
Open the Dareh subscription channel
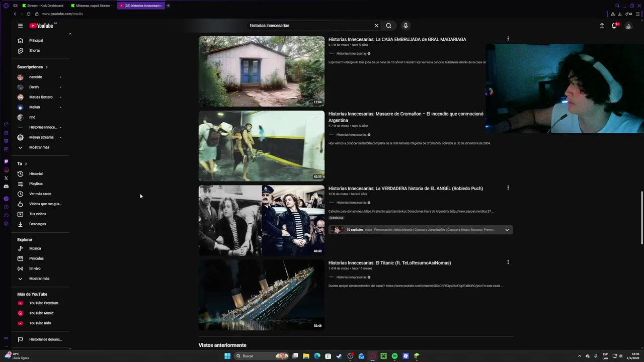click(x=40, y=87)
